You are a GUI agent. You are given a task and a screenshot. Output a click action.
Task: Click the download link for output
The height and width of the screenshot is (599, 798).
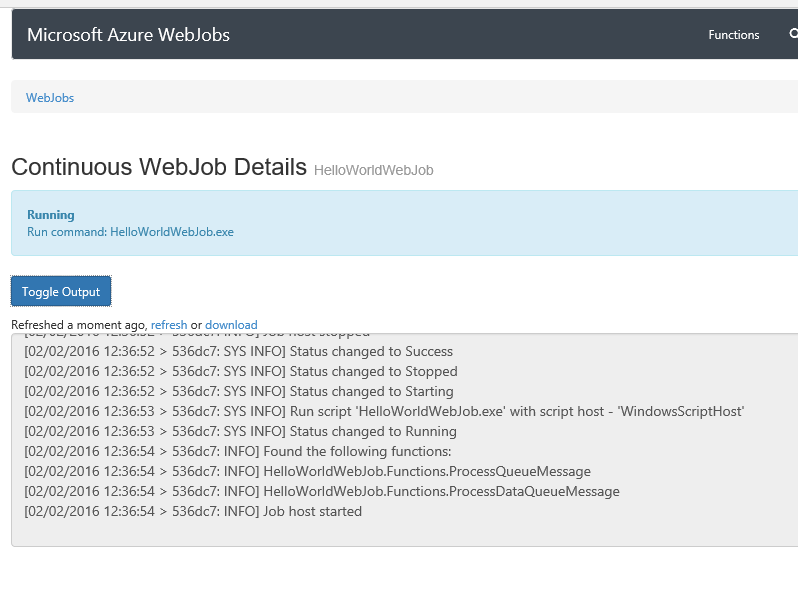coord(231,325)
